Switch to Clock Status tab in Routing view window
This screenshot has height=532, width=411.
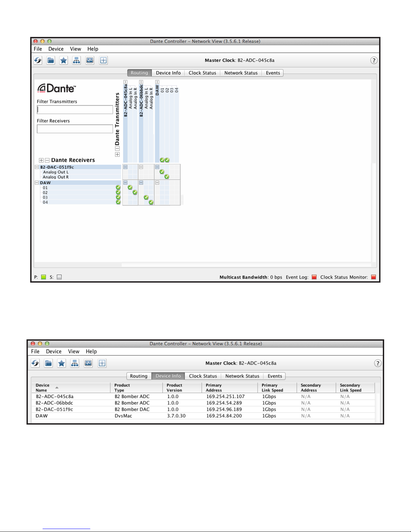click(x=202, y=73)
